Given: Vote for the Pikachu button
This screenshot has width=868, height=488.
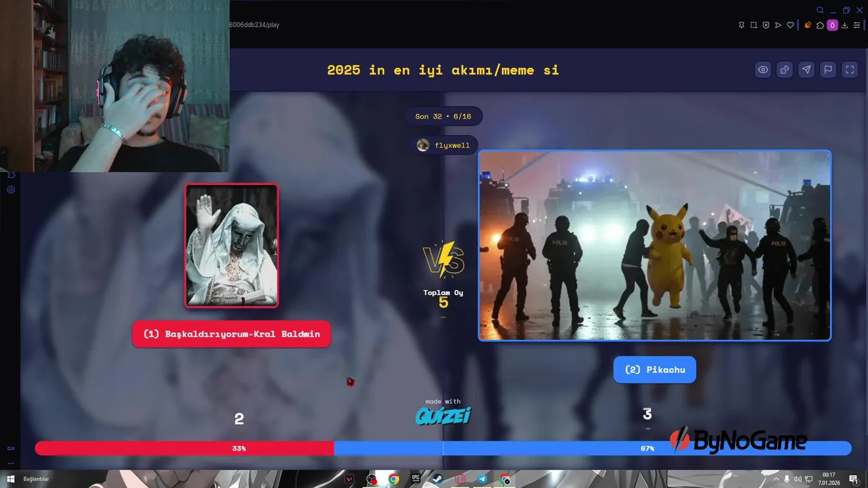Looking at the screenshot, I should (x=654, y=369).
